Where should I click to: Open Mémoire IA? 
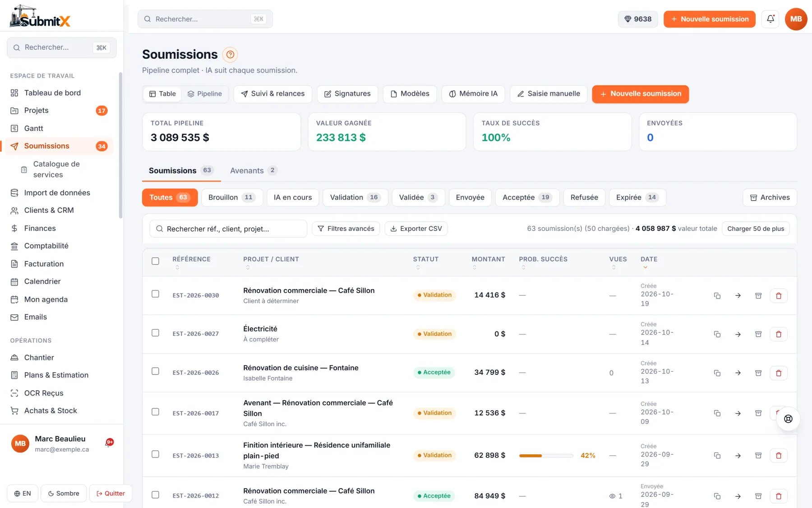point(473,94)
